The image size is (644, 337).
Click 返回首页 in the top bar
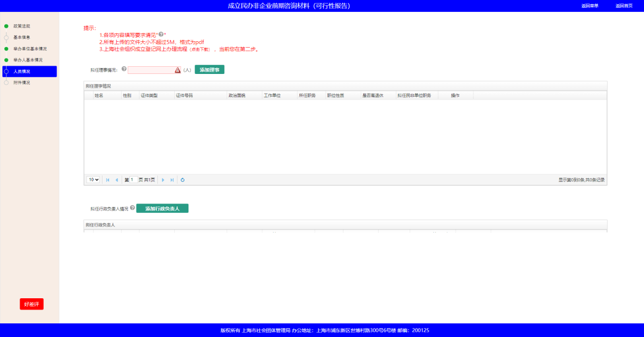(624, 6)
